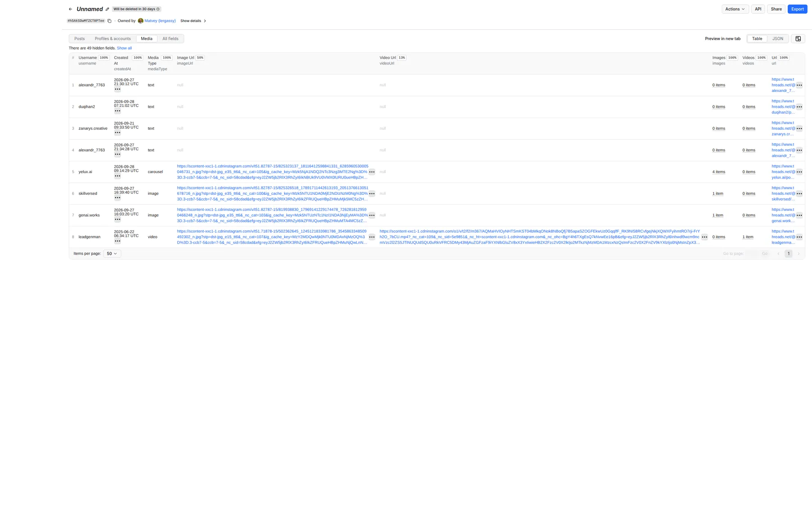The width and height of the screenshot is (812, 509).
Task: Open skillversed image URL link
Action: point(272,193)
